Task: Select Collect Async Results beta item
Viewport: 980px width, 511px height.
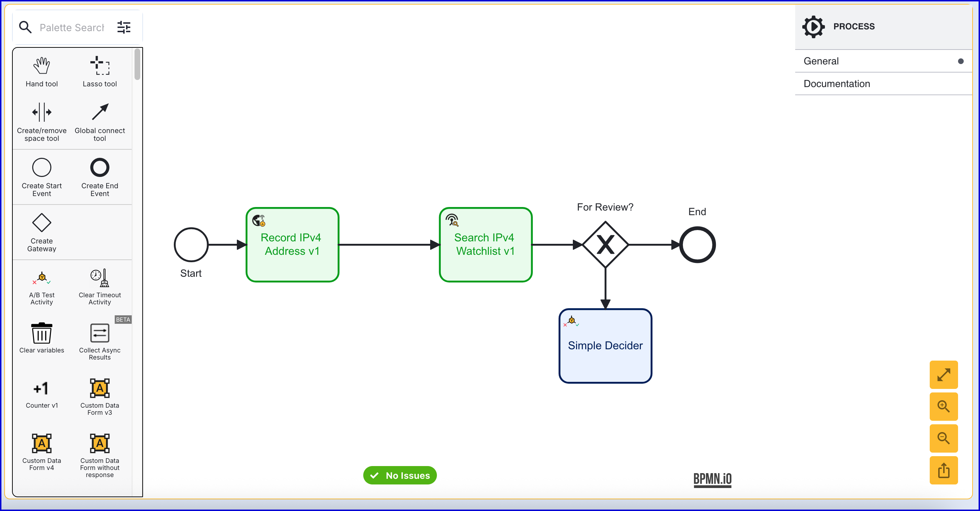Action: click(100, 333)
